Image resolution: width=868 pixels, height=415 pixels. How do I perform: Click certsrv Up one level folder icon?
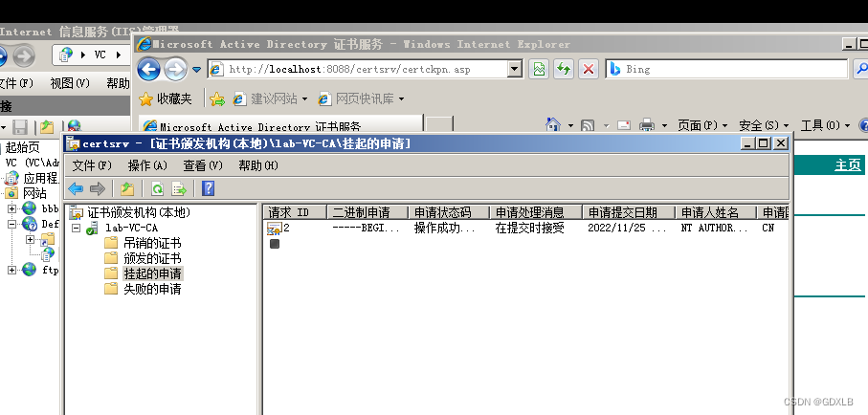(127, 189)
